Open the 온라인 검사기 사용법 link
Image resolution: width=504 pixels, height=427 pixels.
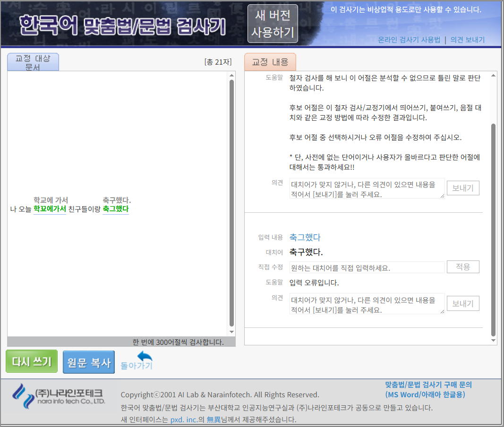point(409,40)
